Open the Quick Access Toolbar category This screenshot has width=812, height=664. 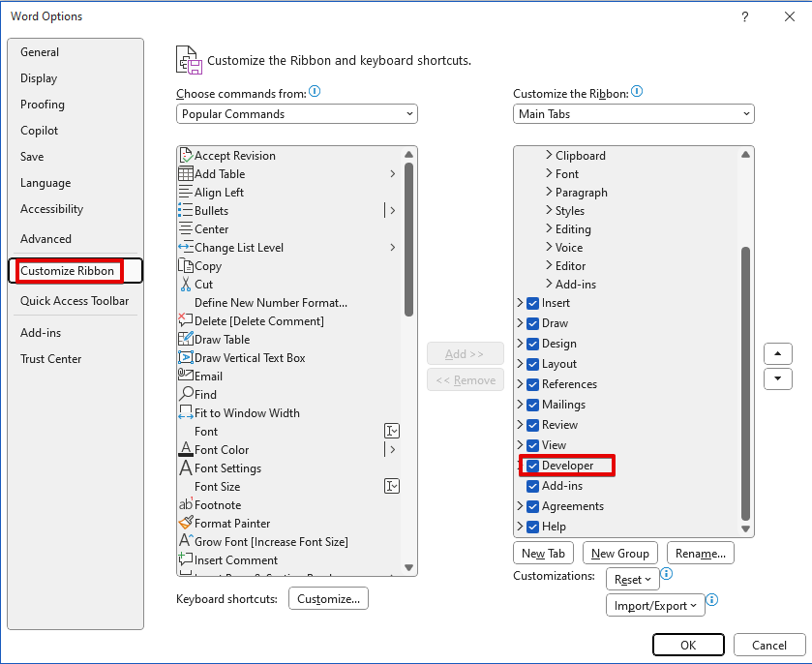coord(75,301)
